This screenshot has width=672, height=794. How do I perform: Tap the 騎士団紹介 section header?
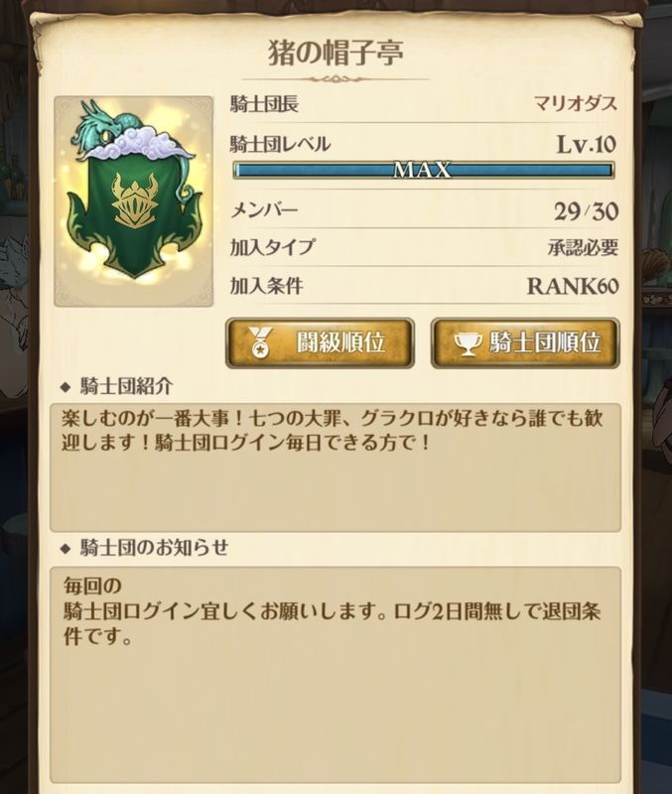(x=127, y=387)
